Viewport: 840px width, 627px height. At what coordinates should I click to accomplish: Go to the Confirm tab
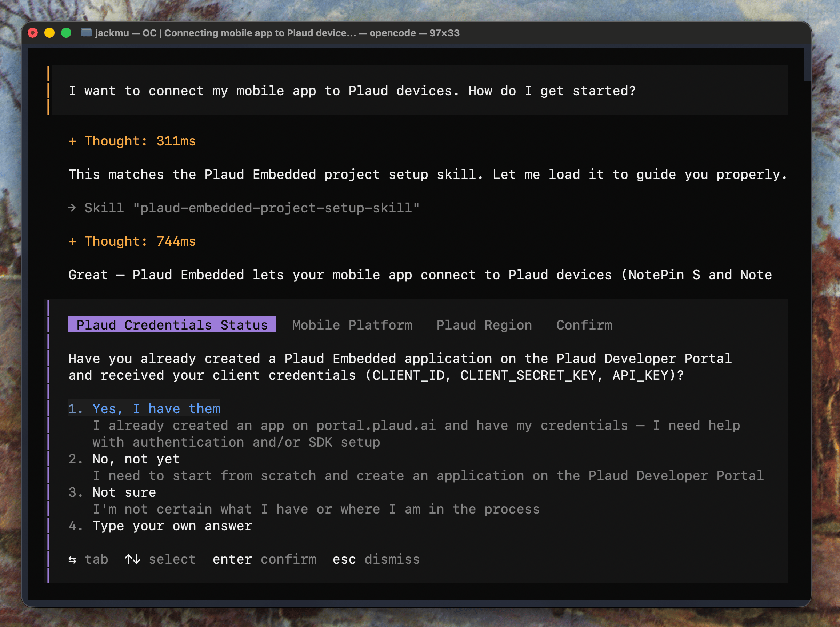pyautogui.click(x=584, y=324)
